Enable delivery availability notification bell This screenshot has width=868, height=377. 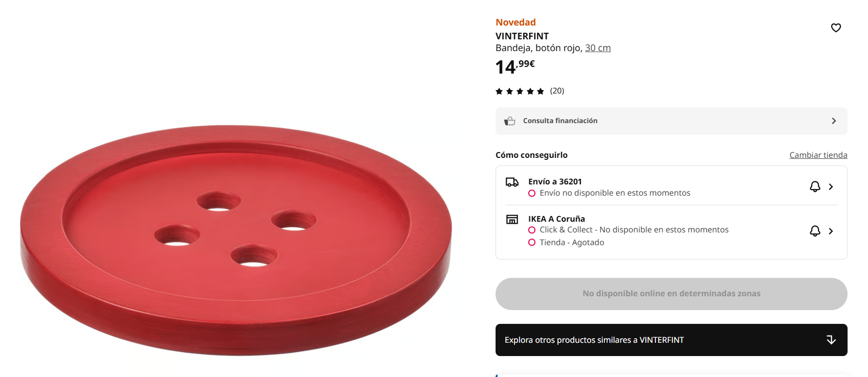[x=815, y=187]
